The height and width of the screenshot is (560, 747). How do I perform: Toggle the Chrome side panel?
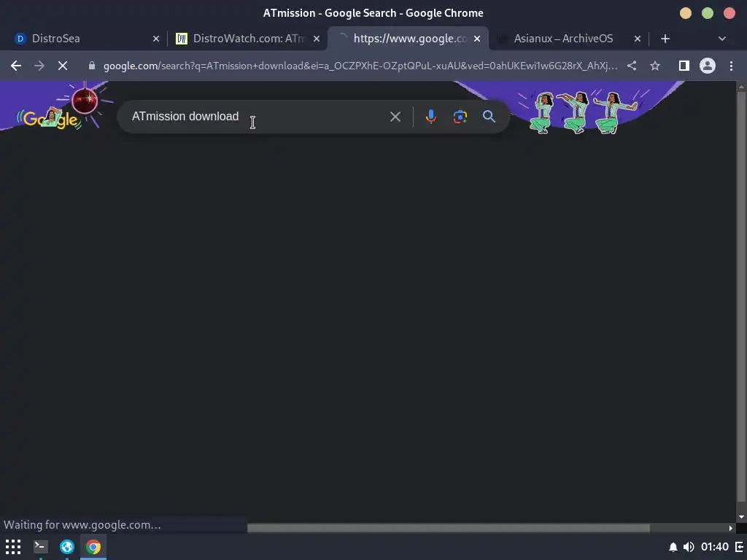coord(684,66)
